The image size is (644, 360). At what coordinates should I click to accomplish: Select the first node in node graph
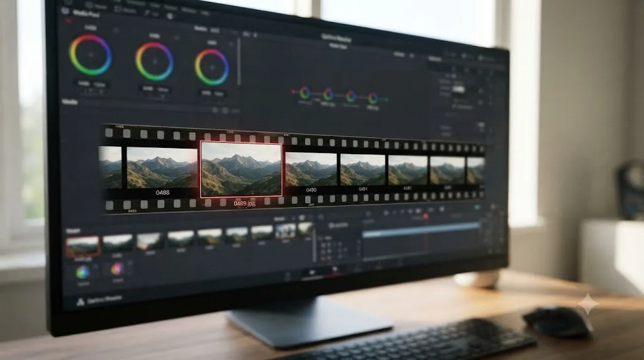pos(305,93)
